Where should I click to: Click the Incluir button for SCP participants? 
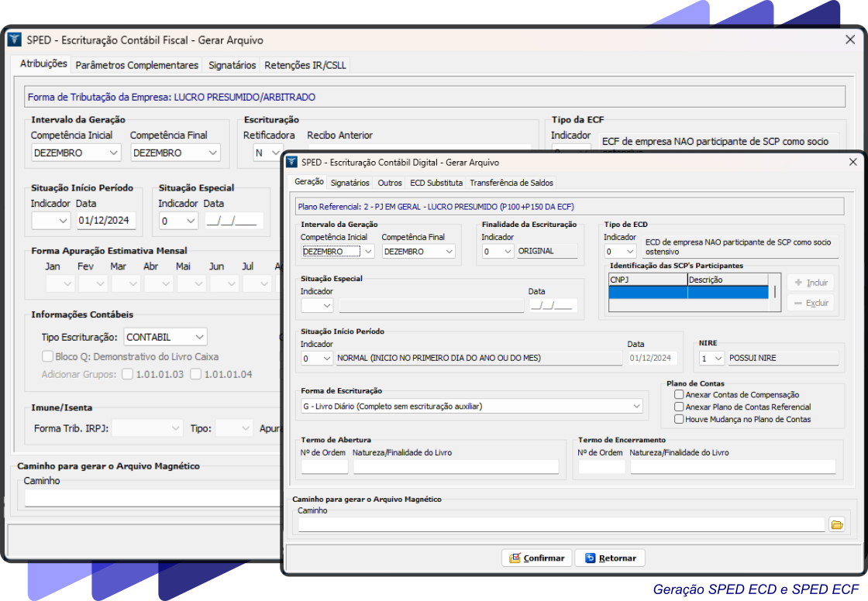[x=811, y=283]
